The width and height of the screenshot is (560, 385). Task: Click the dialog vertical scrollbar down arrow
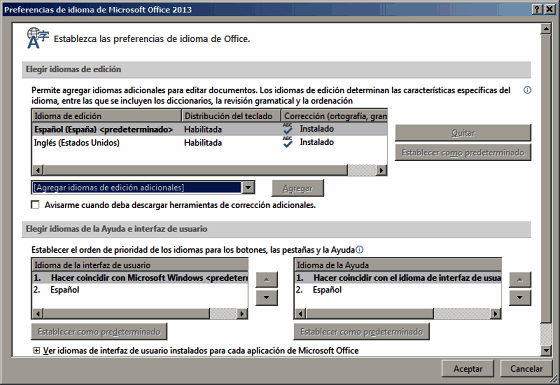coord(546,351)
